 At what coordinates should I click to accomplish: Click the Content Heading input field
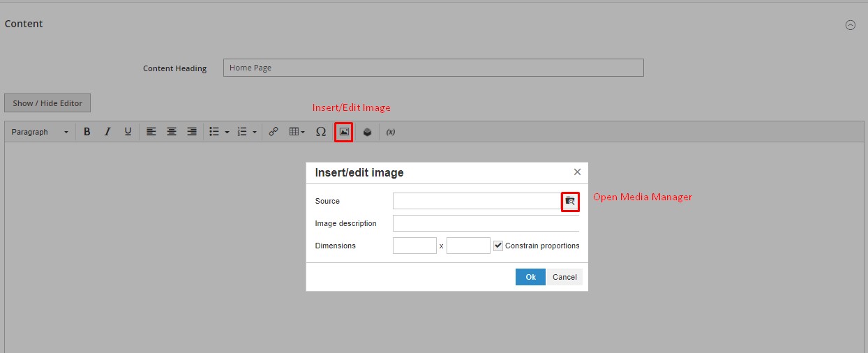(433, 68)
